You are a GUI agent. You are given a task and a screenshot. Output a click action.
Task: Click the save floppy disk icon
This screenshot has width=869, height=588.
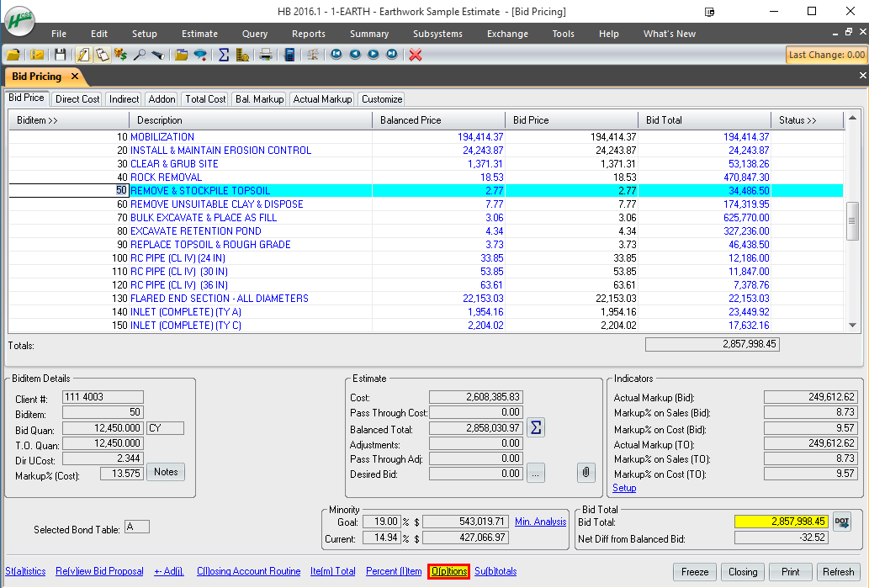60,55
